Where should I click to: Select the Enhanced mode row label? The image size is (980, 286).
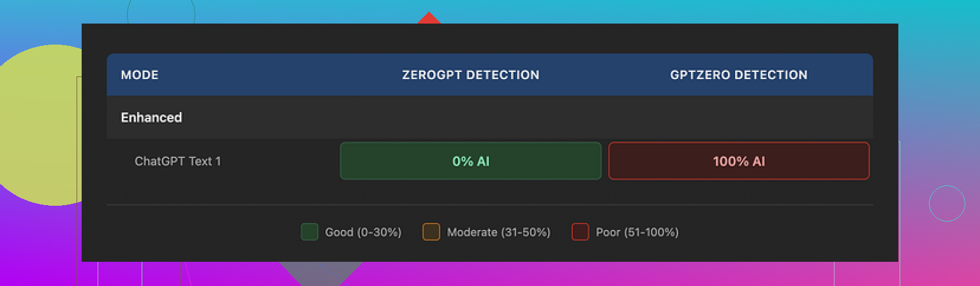(152, 118)
